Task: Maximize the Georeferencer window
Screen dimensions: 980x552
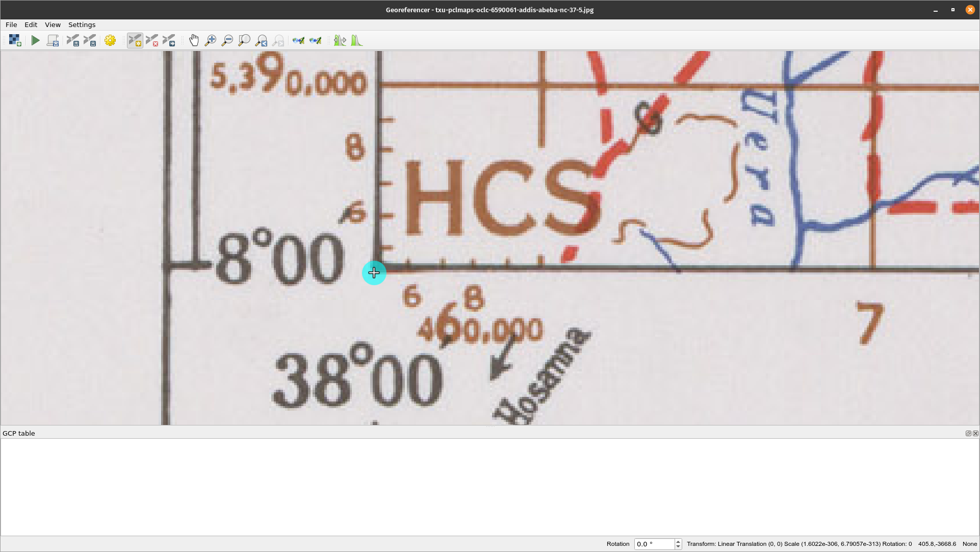Action: pyautogui.click(x=953, y=10)
